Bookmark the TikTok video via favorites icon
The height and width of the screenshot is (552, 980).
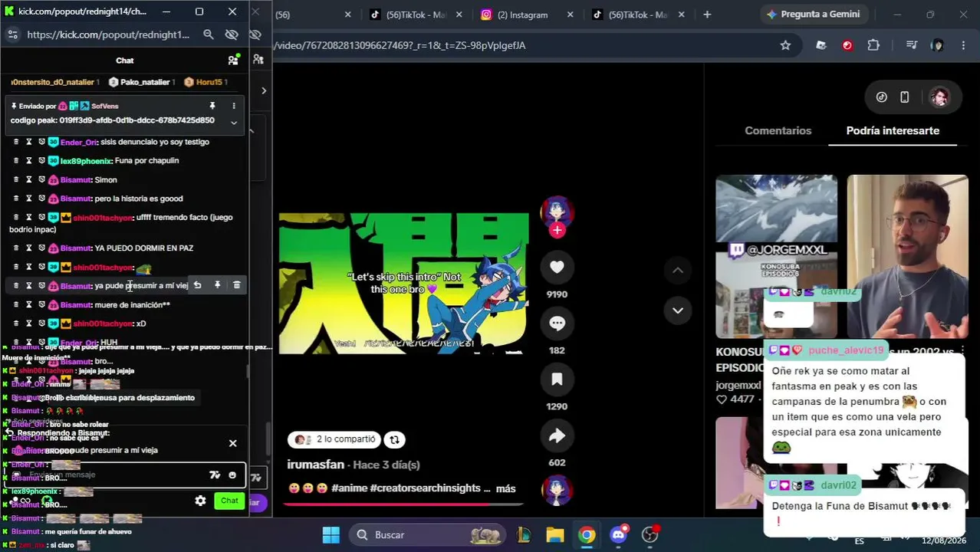tap(557, 379)
